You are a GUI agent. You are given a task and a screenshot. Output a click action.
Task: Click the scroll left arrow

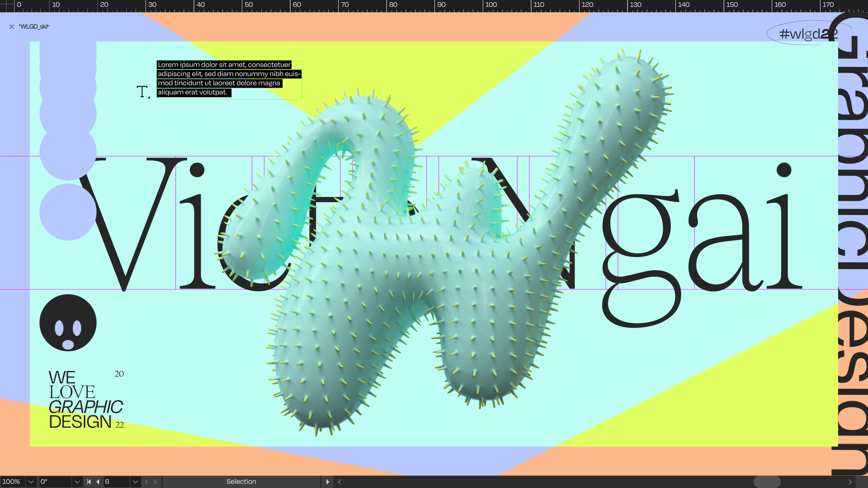(x=340, y=482)
